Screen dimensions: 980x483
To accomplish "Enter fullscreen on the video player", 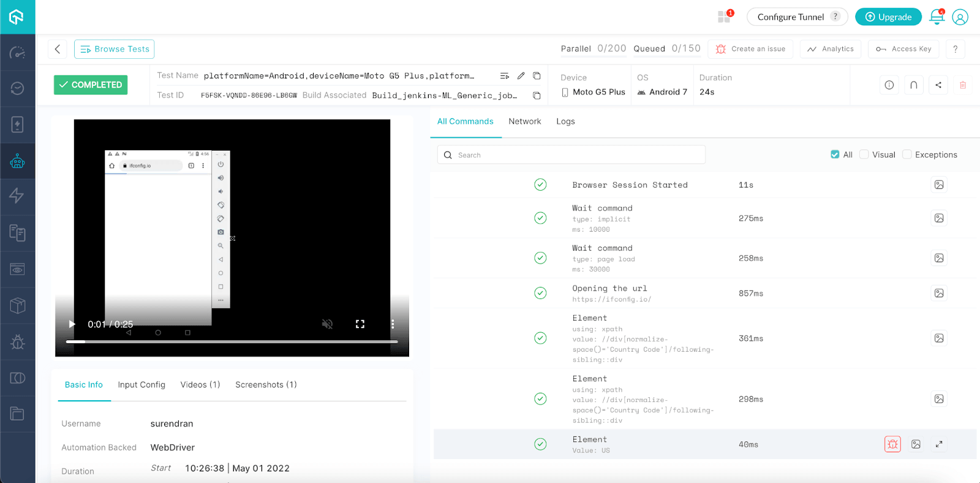I will coord(360,324).
